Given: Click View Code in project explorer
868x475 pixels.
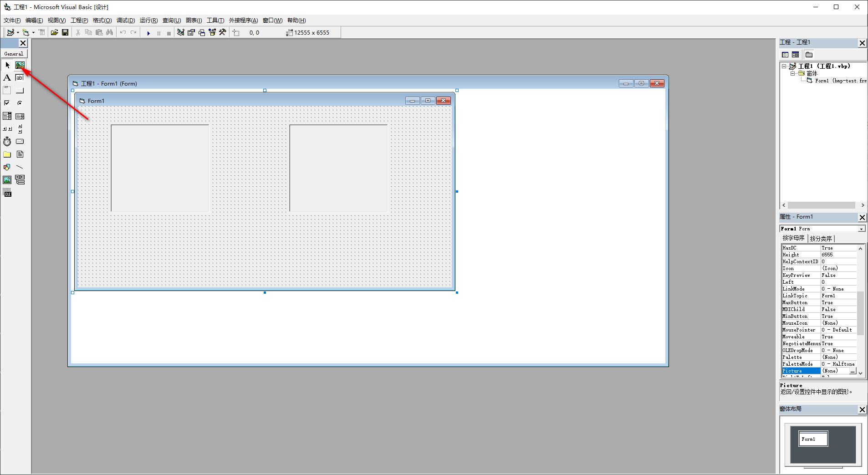Looking at the screenshot, I should tap(785, 55).
